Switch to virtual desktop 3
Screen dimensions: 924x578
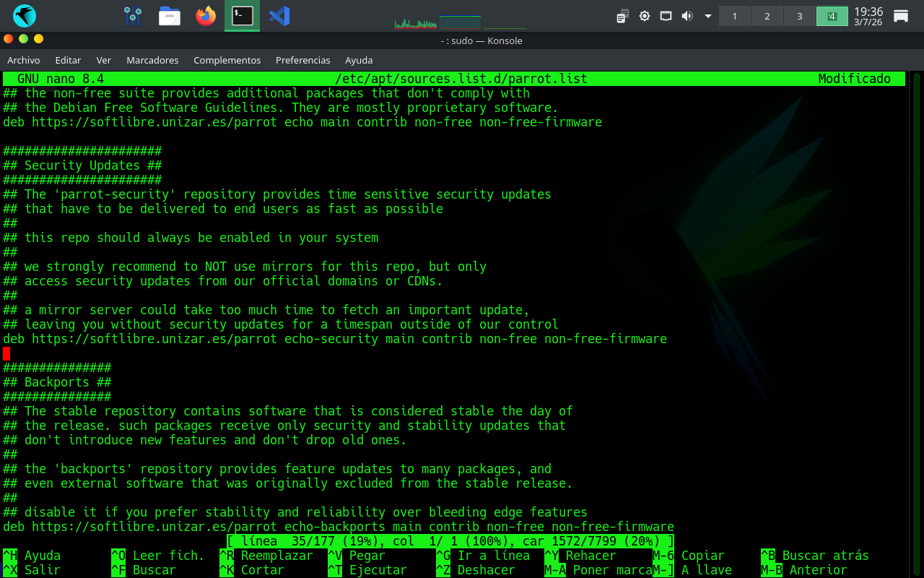coord(799,16)
